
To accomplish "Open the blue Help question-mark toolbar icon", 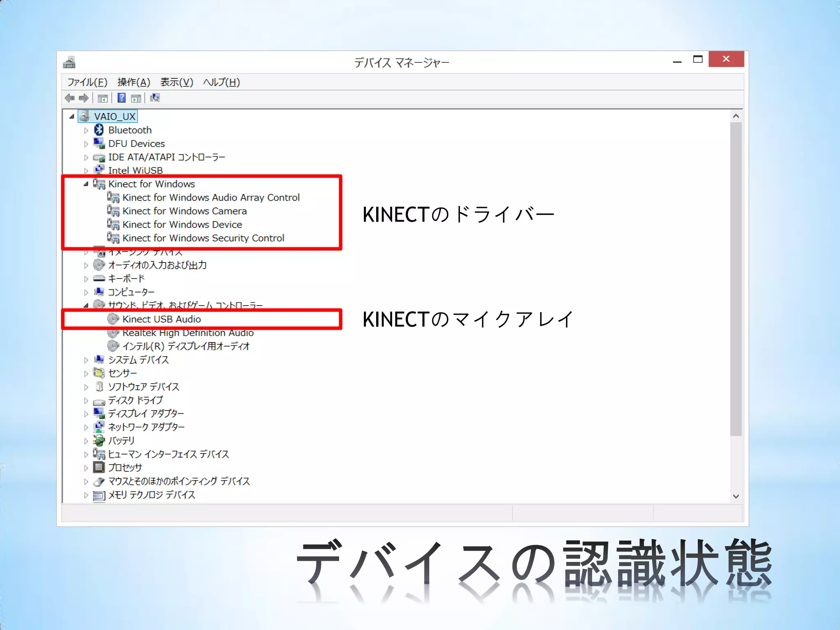I will tap(121, 98).
